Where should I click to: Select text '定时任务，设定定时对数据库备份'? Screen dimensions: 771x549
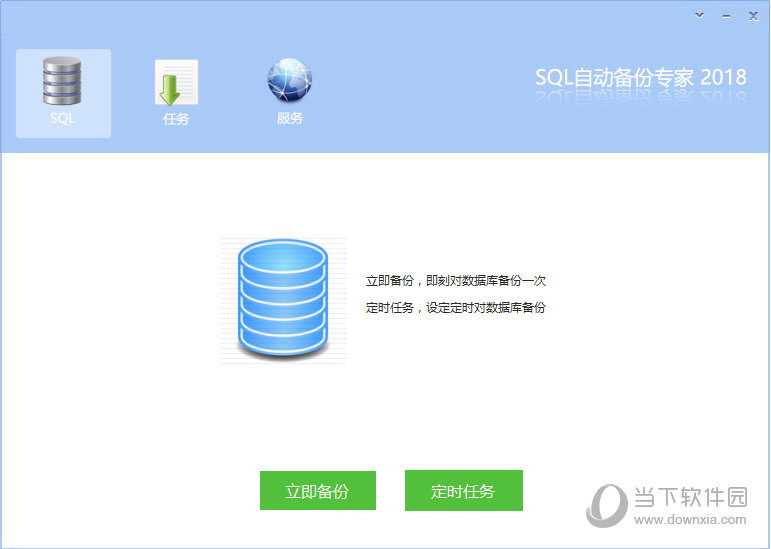(x=456, y=308)
